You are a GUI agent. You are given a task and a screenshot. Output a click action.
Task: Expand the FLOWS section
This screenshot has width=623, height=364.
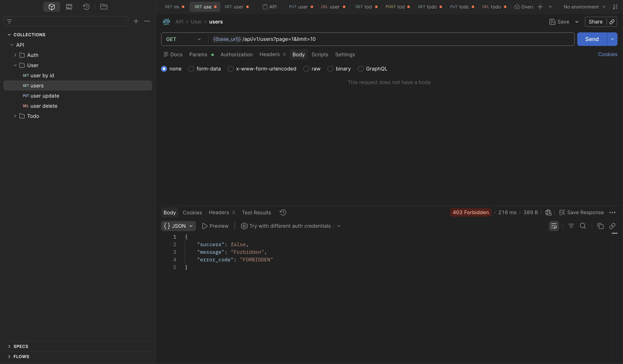click(9, 356)
